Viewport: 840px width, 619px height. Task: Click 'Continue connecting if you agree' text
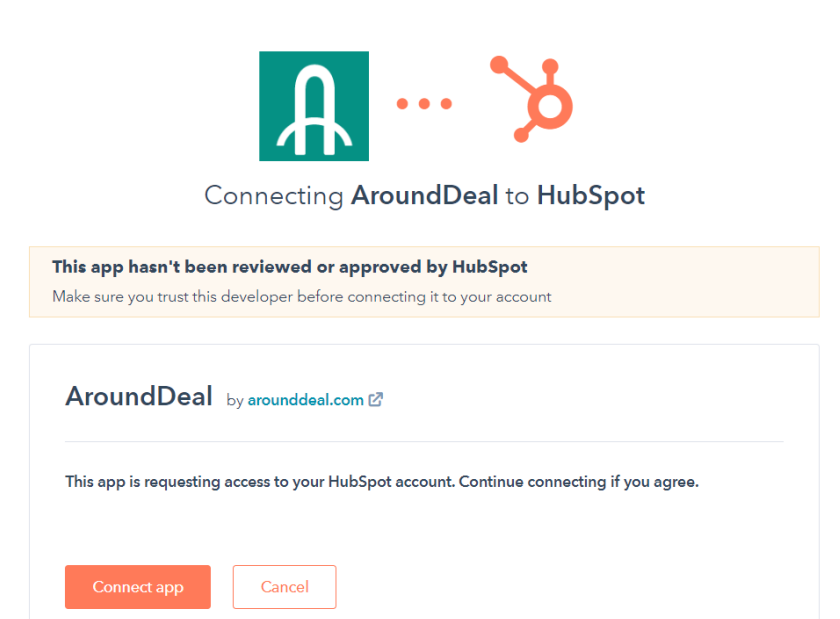580,481
